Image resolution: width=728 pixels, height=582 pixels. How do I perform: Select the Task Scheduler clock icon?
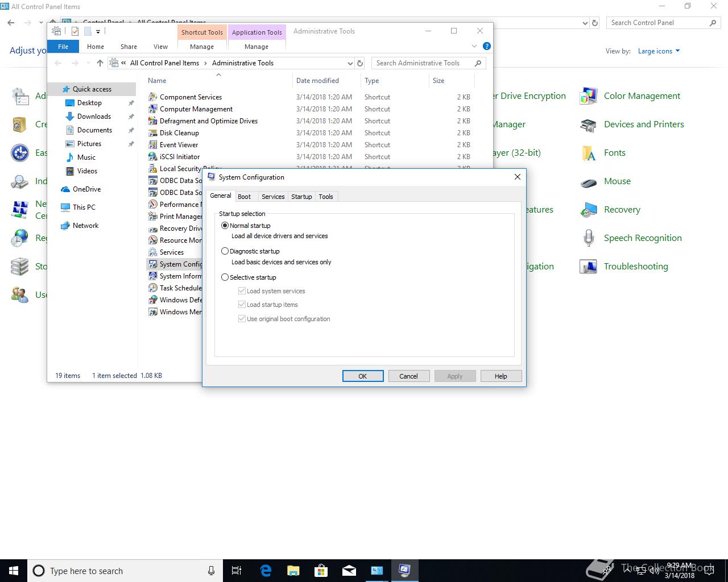pyautogui.click(x=152, y=288)
